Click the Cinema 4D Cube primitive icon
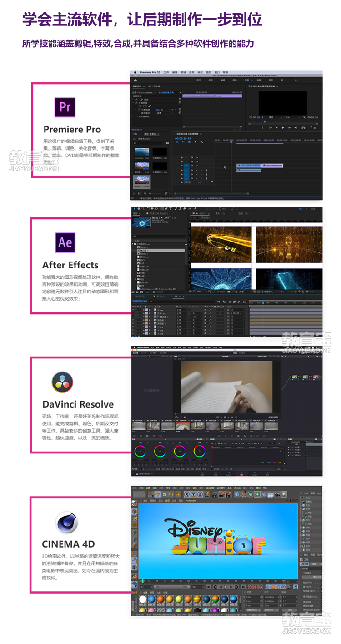 [x=237, y=494]
